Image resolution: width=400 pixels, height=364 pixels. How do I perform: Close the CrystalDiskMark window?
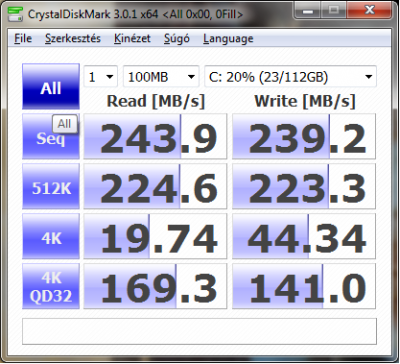369,10
